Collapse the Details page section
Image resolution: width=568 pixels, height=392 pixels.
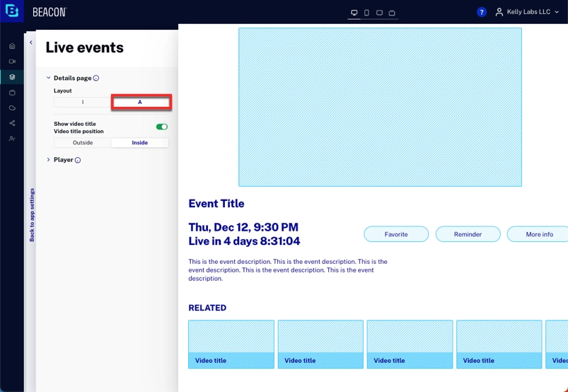click(x=48, y=78)
